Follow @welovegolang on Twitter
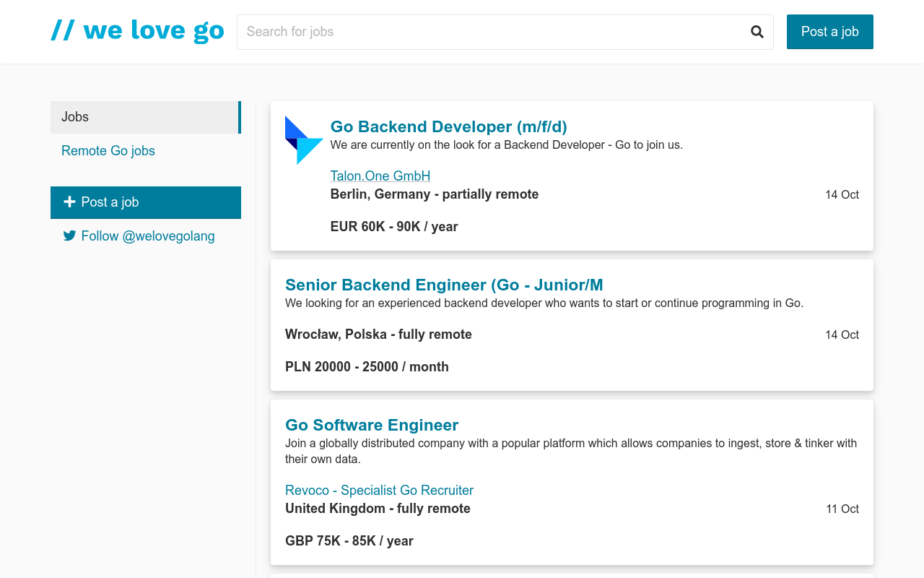Image resolution: width=924 pixels, height=578 pixels. tap(147, 236)
